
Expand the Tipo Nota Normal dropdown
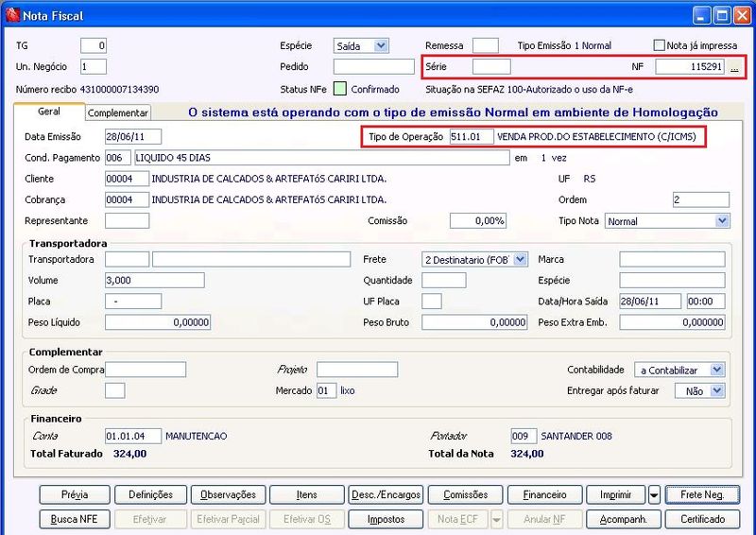pyautogui.click(x=722, y=221)
